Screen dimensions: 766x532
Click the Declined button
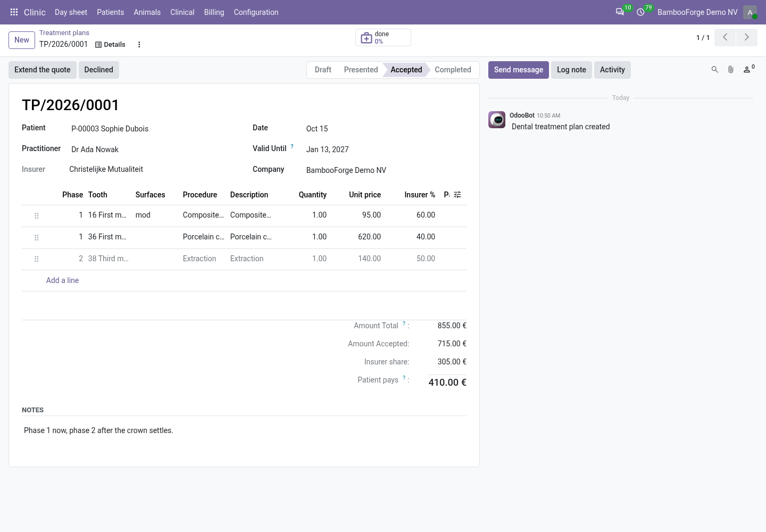(99, 70)
